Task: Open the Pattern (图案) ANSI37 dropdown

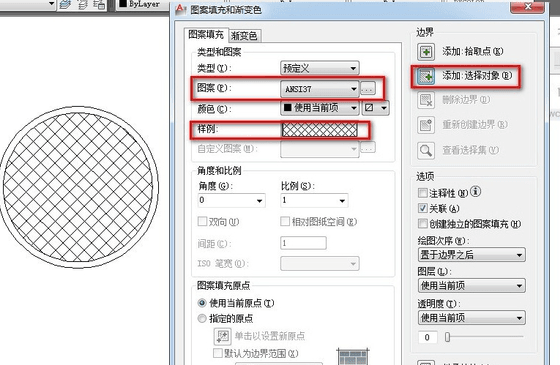Action: 320,89
